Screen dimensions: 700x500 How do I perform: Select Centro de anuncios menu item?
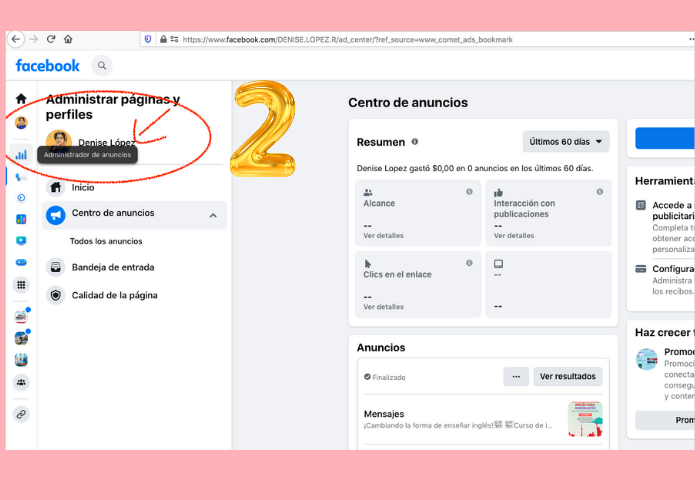point(134,215)
